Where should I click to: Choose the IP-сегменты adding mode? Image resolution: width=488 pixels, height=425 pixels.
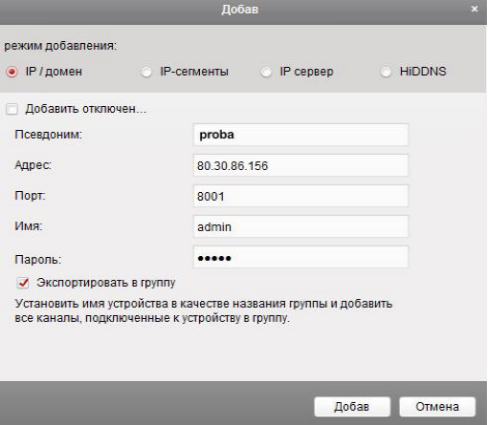pyautogui.click(x=146, y=72)
